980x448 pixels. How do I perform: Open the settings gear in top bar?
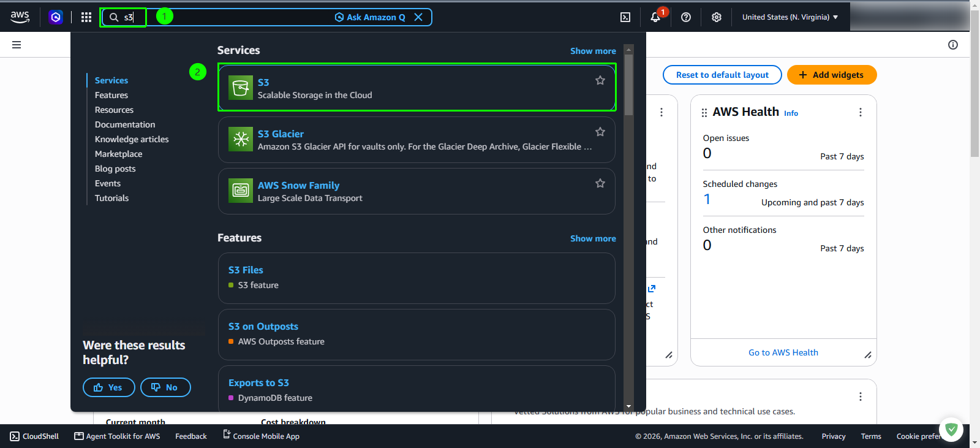coord(717,17)
